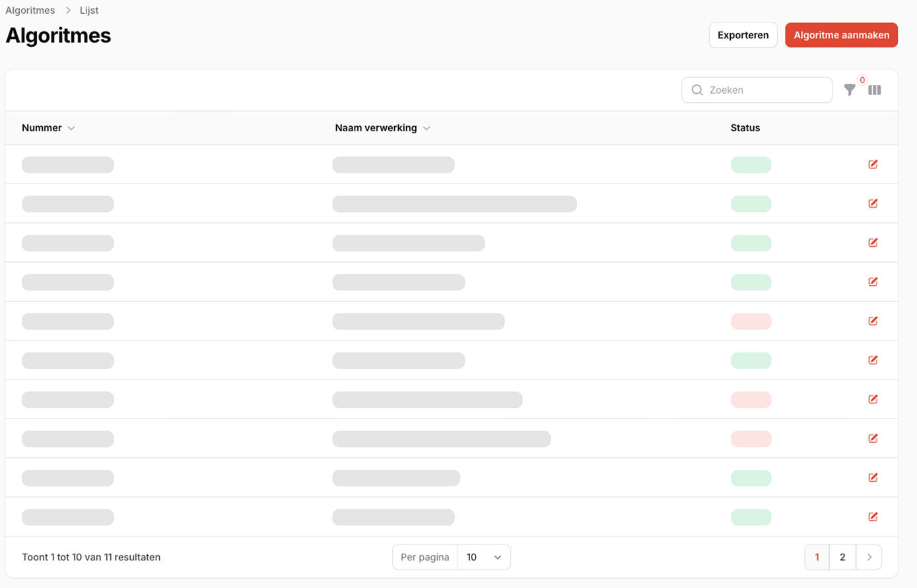This screenshot has width=917, height=588.
Task: Click the Algoritme aanmaken button
Action: coord(841,35)
